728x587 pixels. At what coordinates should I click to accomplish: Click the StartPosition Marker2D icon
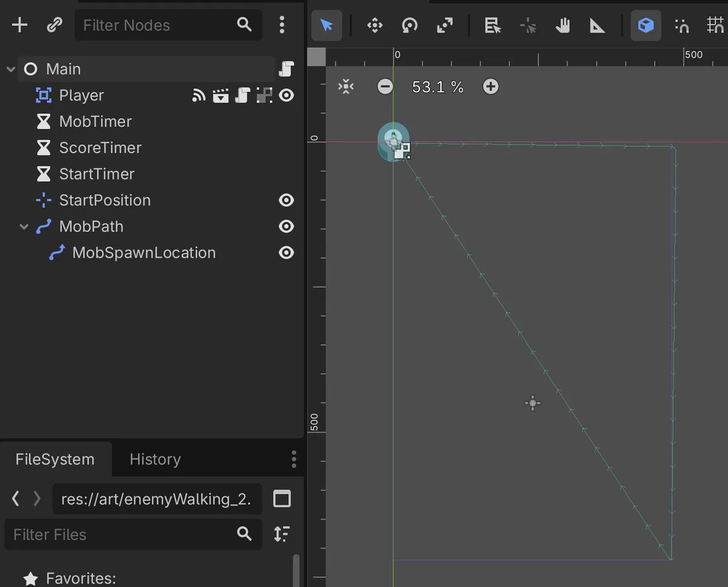[44, 200]
